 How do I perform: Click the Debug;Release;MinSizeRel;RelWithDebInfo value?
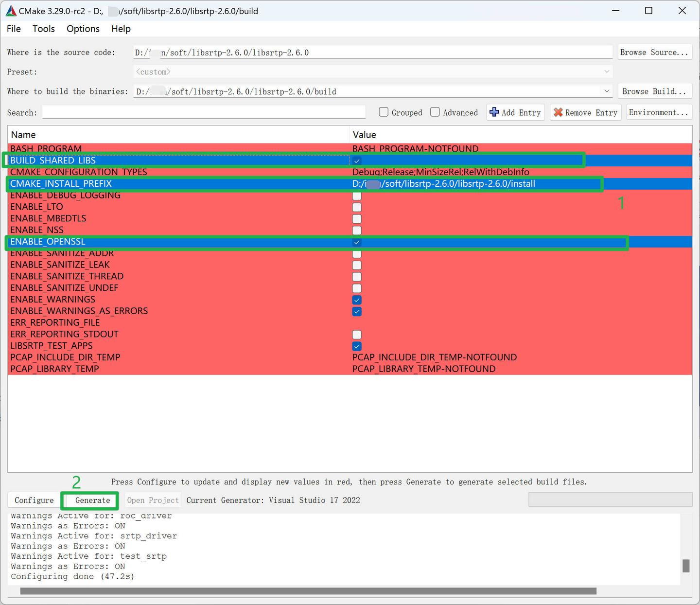pos(440,172)
